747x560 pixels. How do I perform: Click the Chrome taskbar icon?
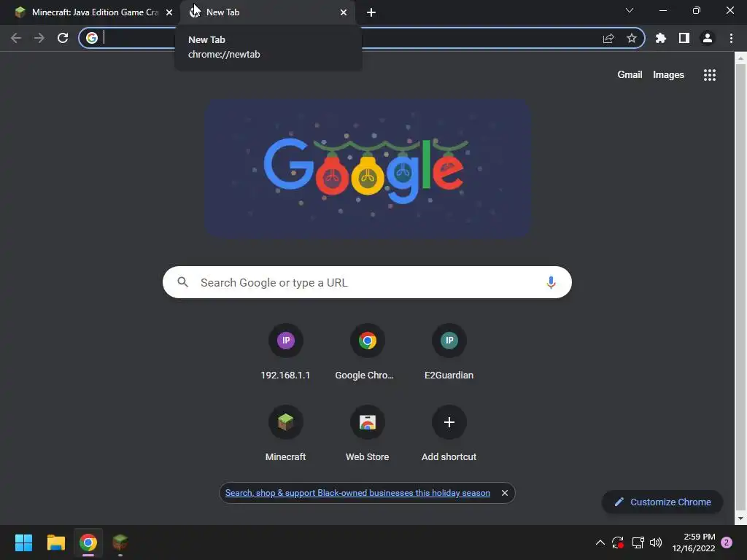pyautogui.click(x=88, y=542)
